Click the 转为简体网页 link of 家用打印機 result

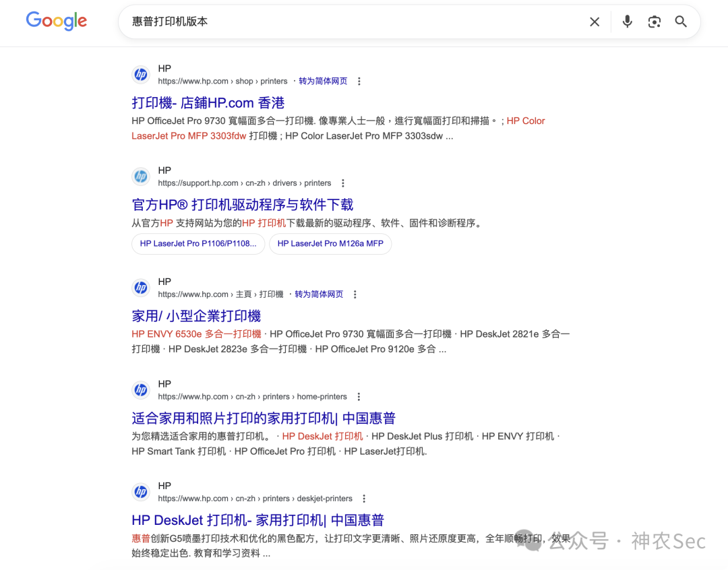click(320, 294)
